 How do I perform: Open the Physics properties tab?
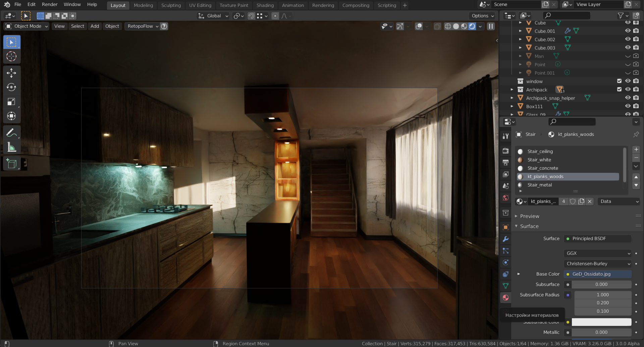click(505, 262)
